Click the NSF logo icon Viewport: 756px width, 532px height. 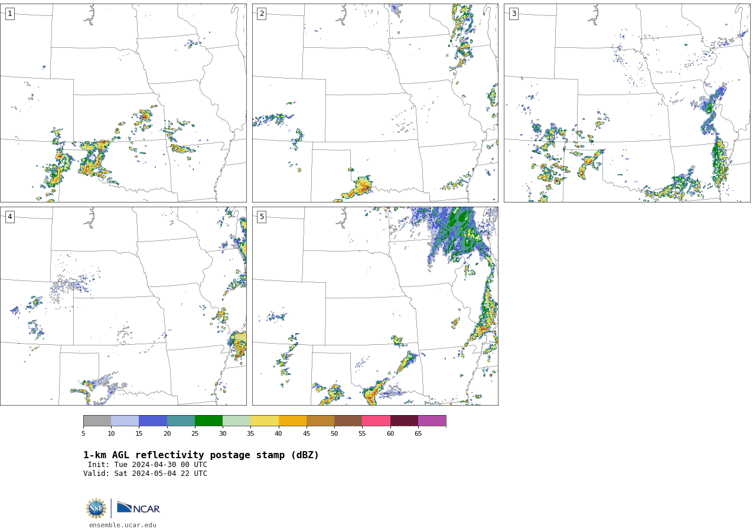[x=96, y=508]
